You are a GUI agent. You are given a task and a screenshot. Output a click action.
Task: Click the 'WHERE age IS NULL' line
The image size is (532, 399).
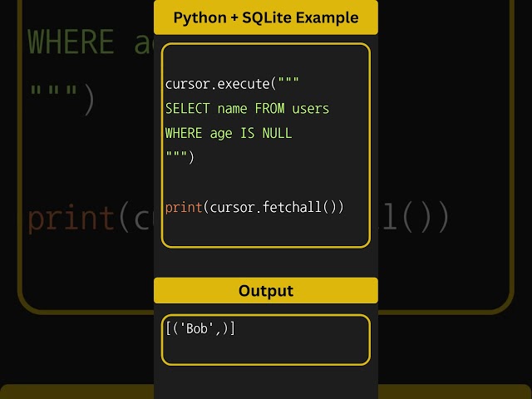[x=229, y=133]
